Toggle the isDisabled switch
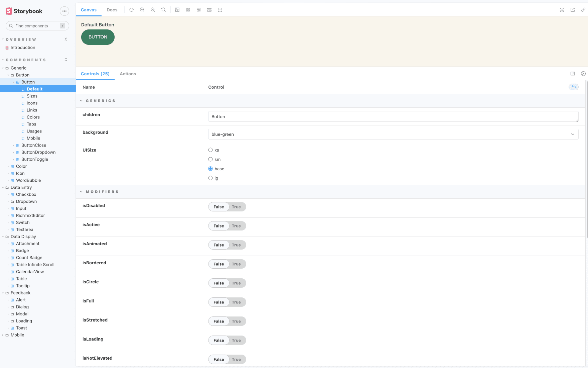The width and height of the screenshot is (588, 368). tap(227, 207)
